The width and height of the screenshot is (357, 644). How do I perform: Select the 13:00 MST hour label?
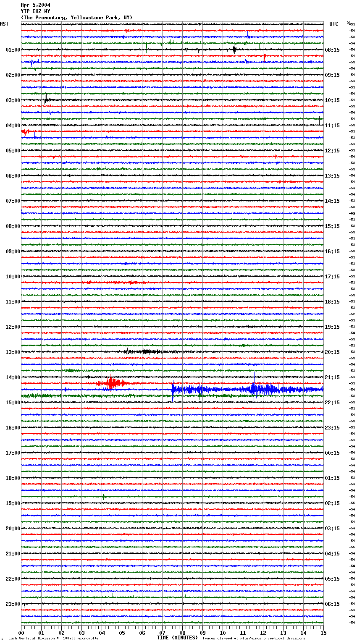tap(13, 352)
